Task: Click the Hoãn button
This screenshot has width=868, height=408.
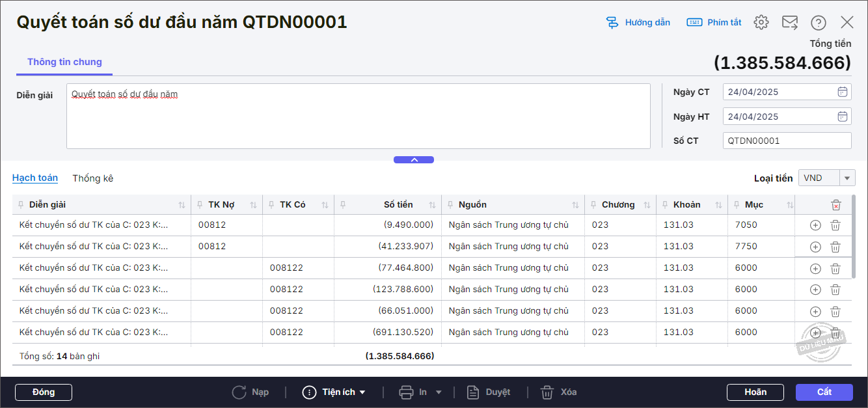Action: point(755,392)
